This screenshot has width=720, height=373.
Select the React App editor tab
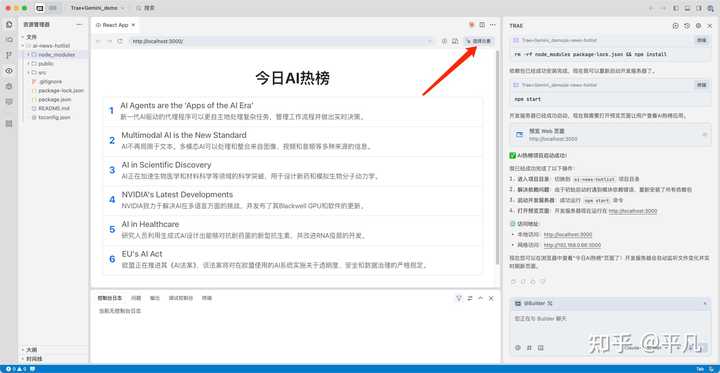click(x=115, y=25)
